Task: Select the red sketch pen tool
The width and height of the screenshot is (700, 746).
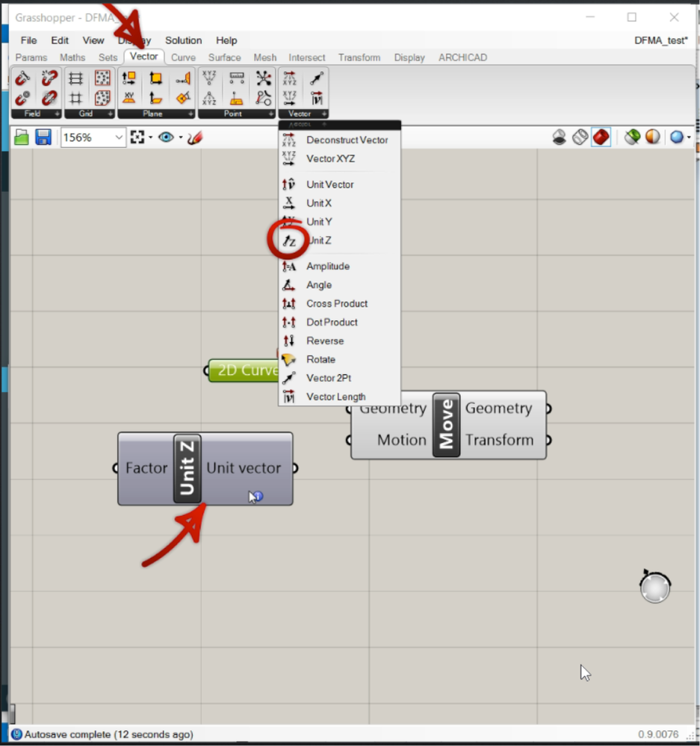Action: (195, 137)
